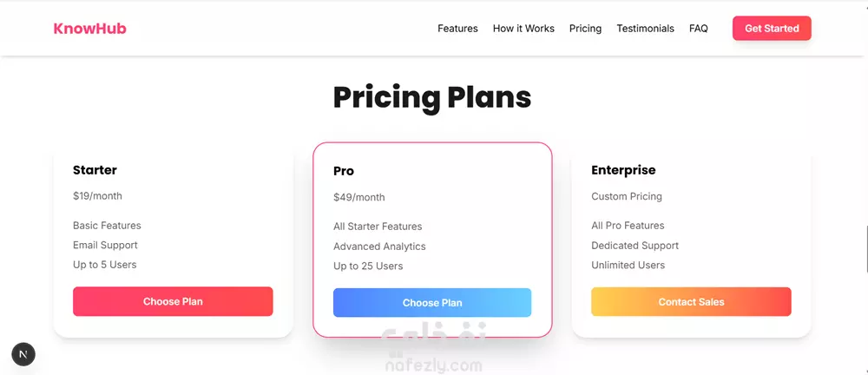Open the Next.js dev indicator icon
The height and width of the screenshot is (375, 868).
pyautogui.click(x=23, y=354)
